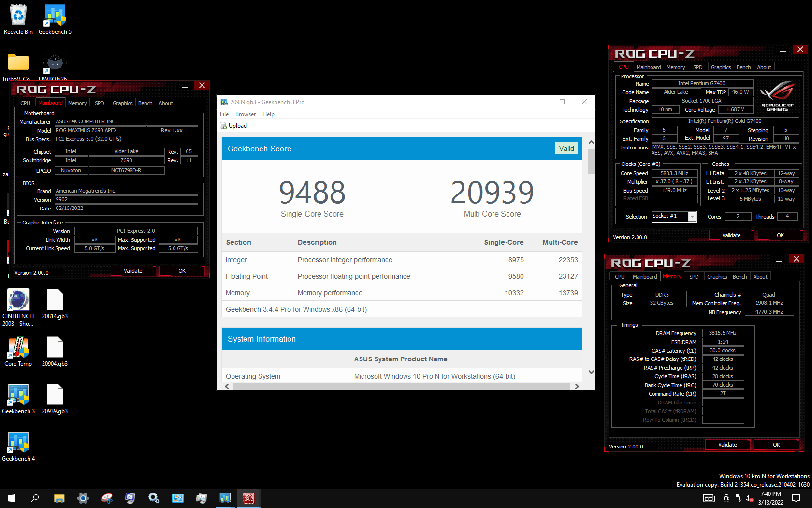
Task: Click OK in the CPU tab CPU-Z window
Action: (780, 235)
